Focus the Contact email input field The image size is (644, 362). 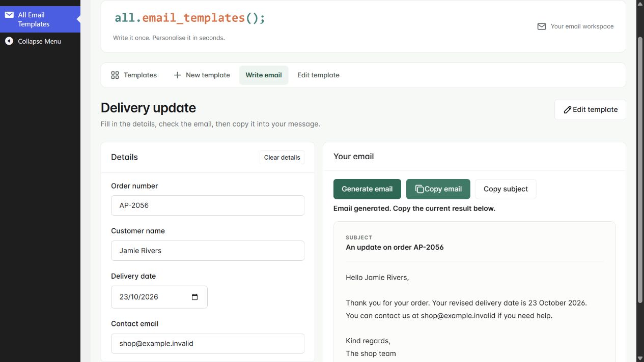point(208,344)
